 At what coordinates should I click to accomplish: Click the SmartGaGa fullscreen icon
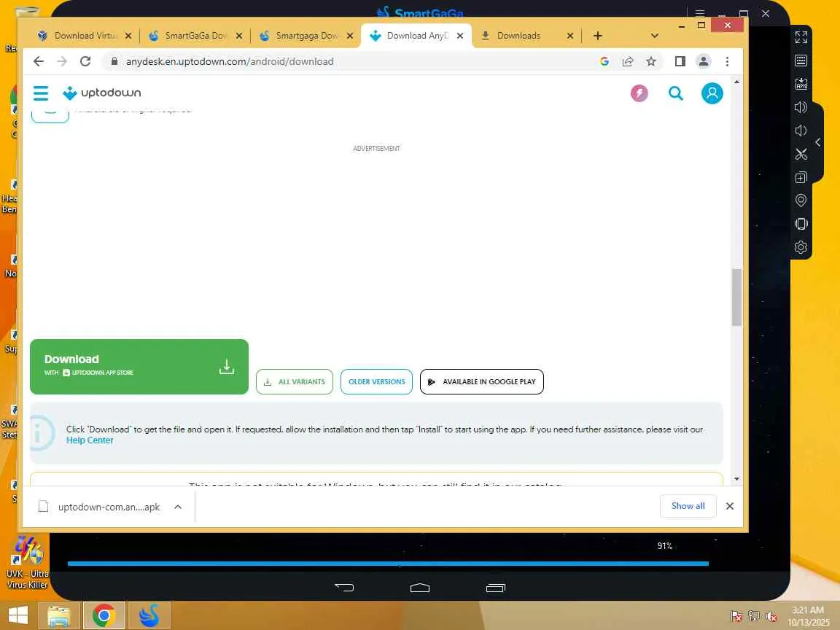(801, 37)
